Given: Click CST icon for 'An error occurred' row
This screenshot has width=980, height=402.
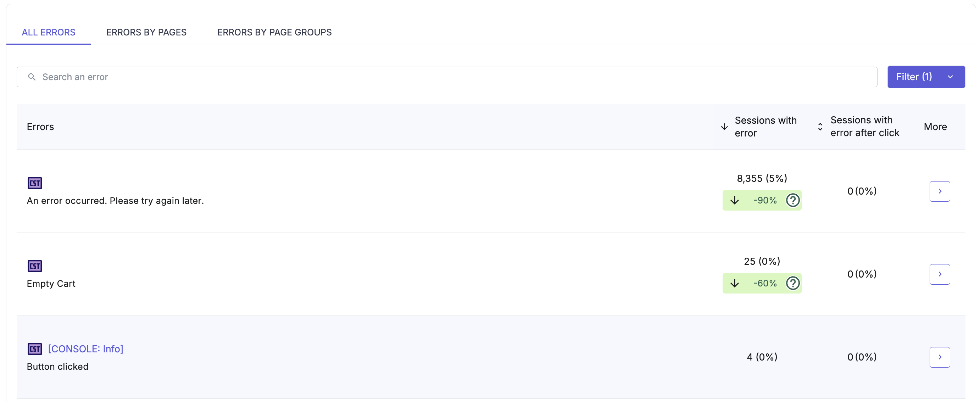Looking at the screenshot, I should click(x=35, y=183).
